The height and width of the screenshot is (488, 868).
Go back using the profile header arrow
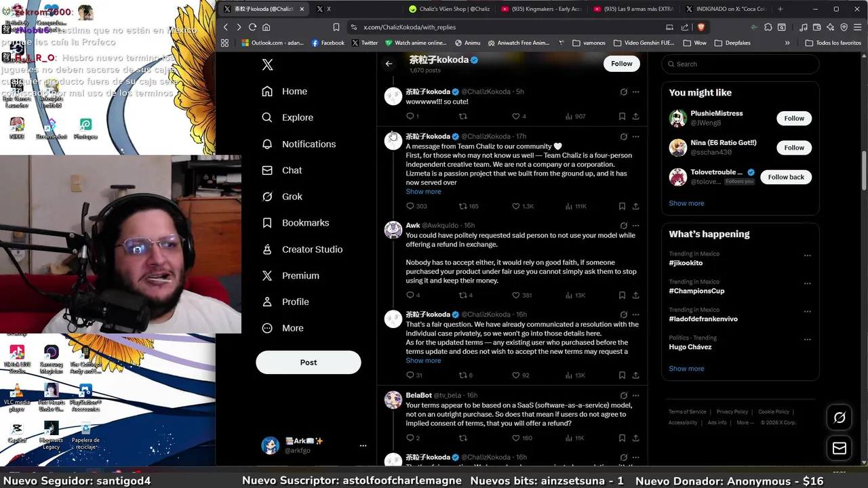pos(389,64)
